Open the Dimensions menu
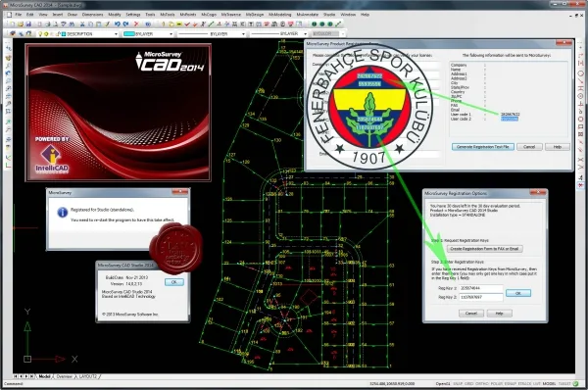The image size is (588, 390). (x=93, y=15)
